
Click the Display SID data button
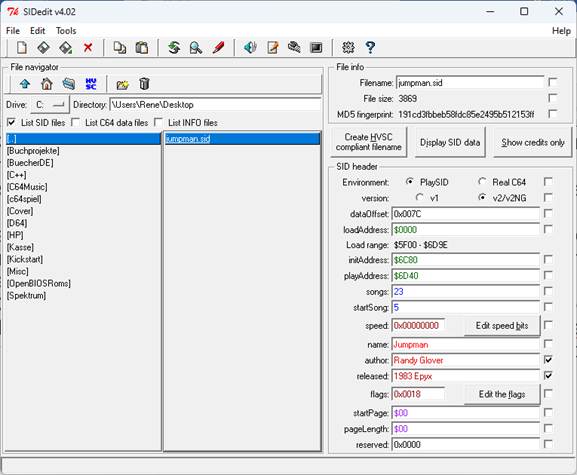[x=450, y=142]
